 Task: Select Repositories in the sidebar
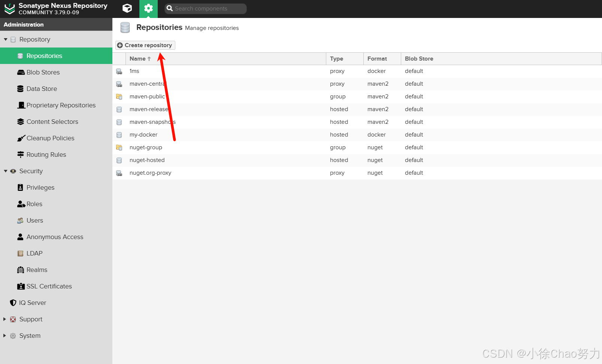click(56, 56)
